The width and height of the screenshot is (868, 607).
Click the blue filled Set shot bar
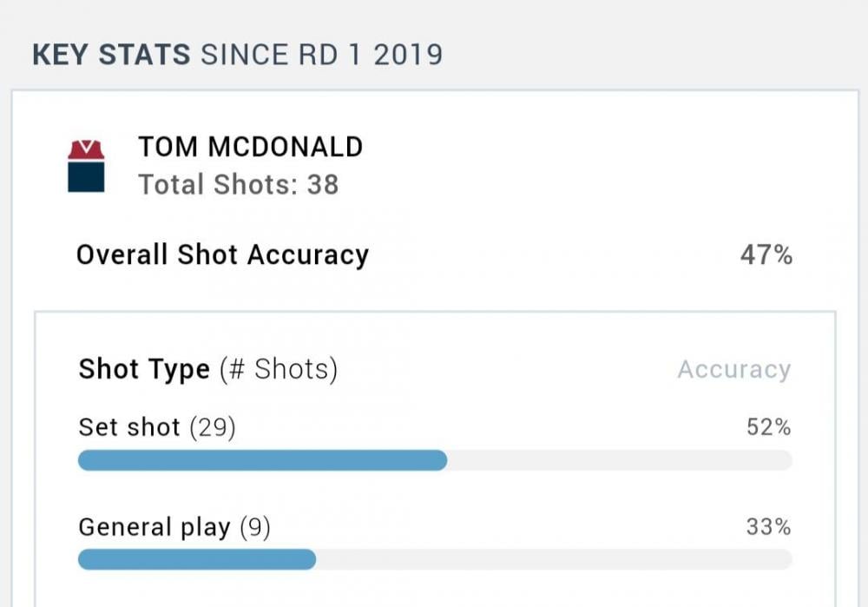tap(262, 460)
